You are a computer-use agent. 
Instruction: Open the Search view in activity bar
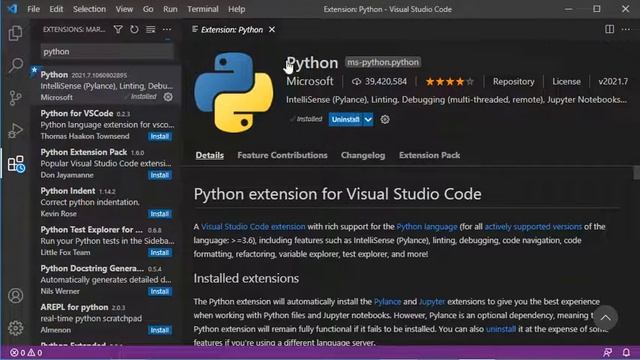click(x=16, y=65)
